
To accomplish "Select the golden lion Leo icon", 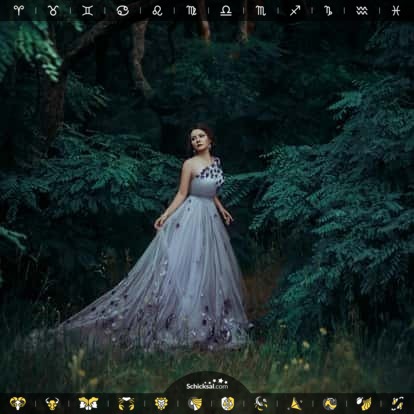I will (x=161, y=403).
